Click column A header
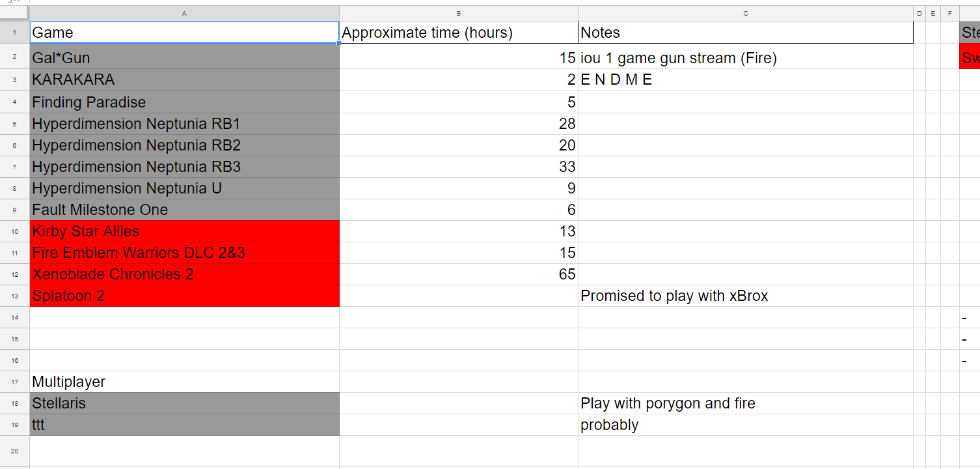 click(184, 13)
